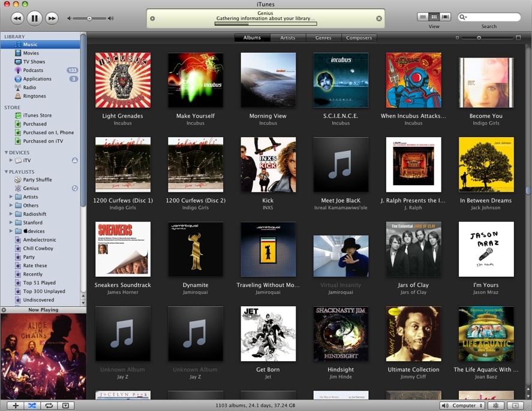Open the Undiscovered playlist
The width and height of the screenshot is (532, 411).
(40, 300)
